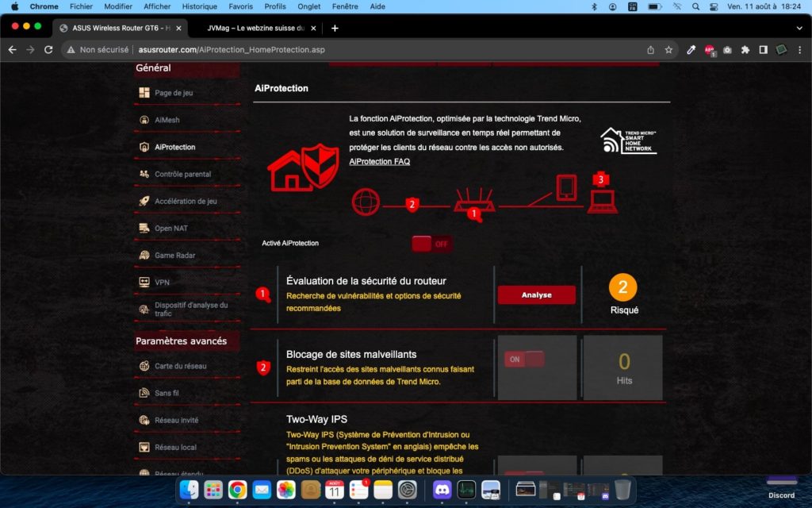Open the Chrome three-dot menu
Image resolution: width=812 pixels, height=508 pixels.
point(799,50)
